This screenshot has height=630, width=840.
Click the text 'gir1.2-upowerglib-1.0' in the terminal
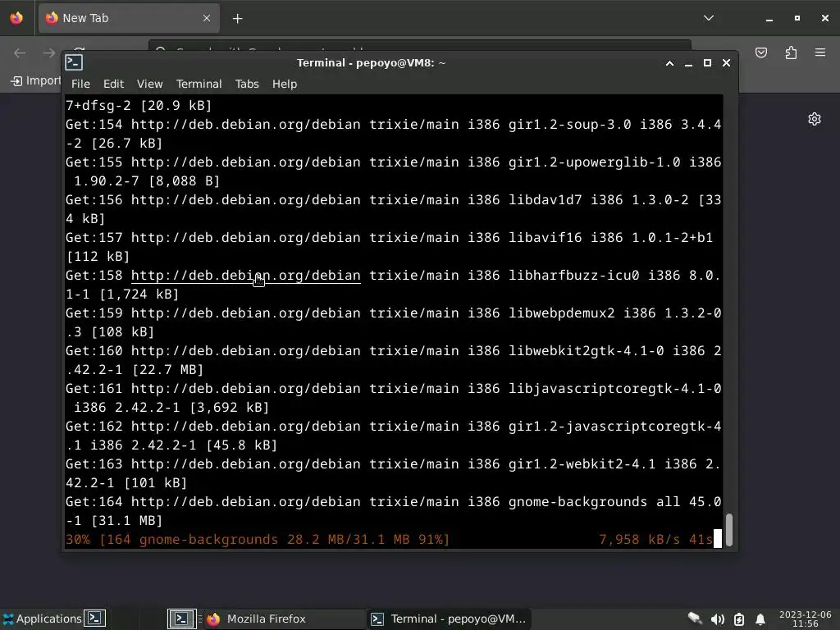(x=594, y=162)
